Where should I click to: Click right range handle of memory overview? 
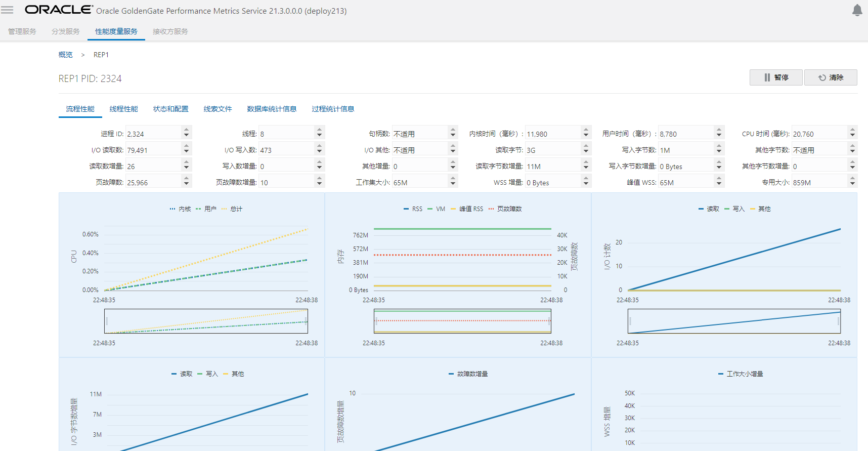click(549, 321)
